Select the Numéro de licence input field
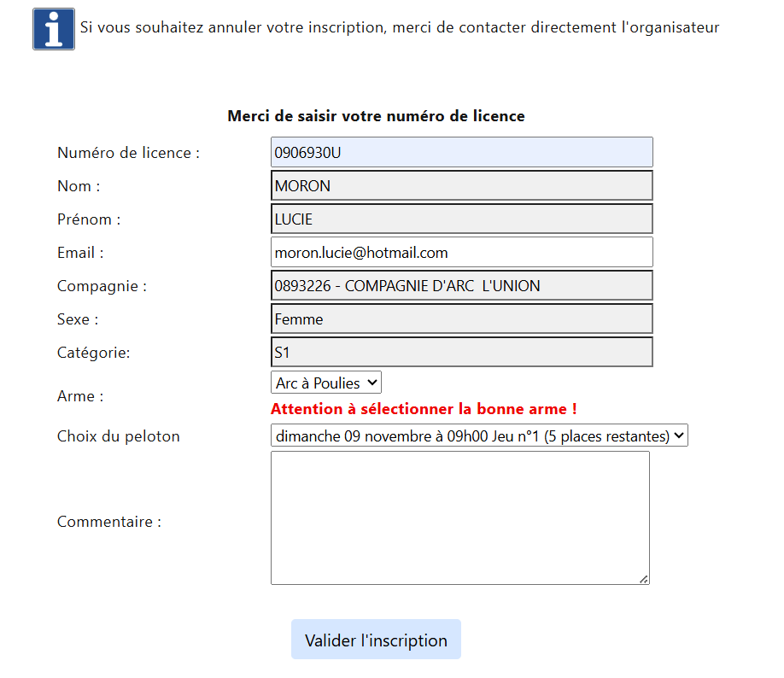 (461, 152)
